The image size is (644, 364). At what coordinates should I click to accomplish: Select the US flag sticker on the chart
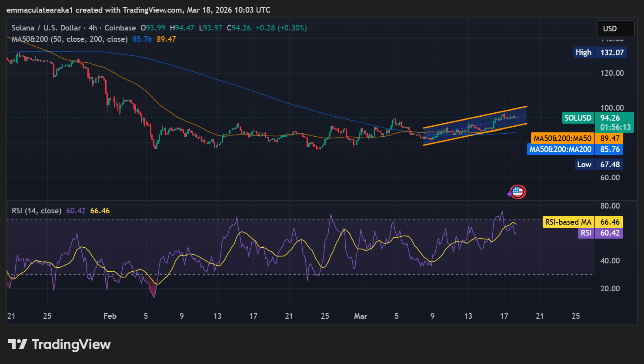(517, 192)
